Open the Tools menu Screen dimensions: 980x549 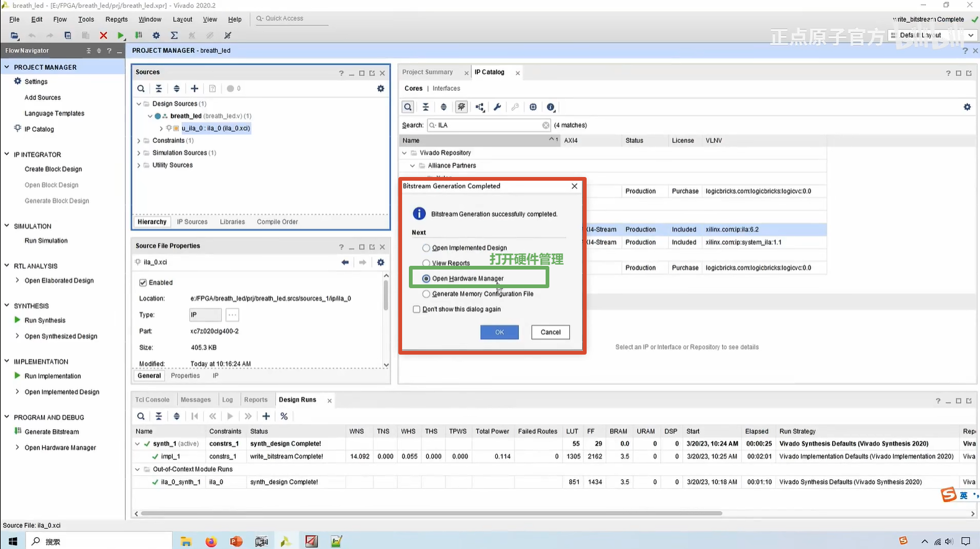pos(86,19)
